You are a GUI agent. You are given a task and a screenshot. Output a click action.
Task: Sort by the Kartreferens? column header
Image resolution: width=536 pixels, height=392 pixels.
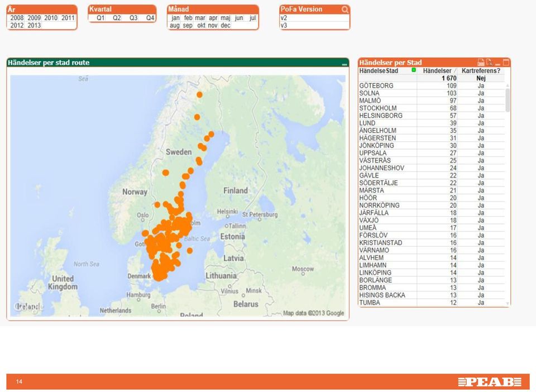click(481, 70)
